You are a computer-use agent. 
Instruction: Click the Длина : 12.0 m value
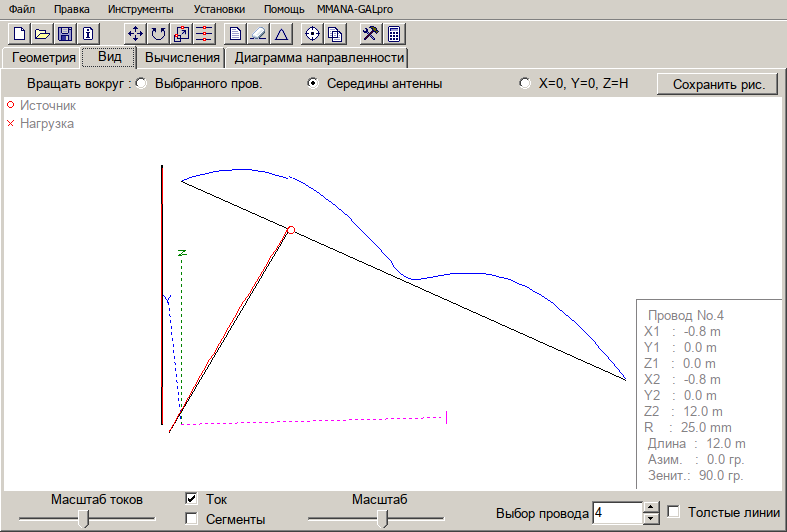click(x=697, y=444)
